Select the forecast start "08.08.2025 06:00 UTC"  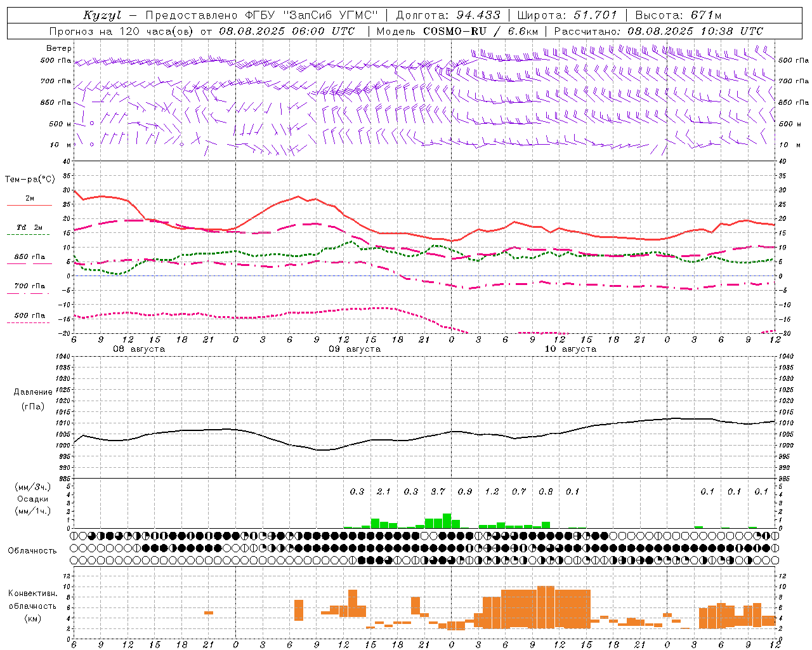[x=287, y=31]
